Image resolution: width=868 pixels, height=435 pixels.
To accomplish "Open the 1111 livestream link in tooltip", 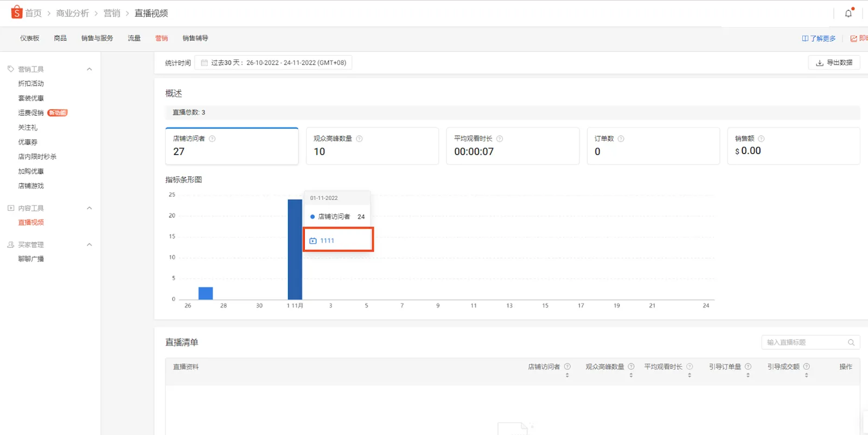I will point(327,241).
